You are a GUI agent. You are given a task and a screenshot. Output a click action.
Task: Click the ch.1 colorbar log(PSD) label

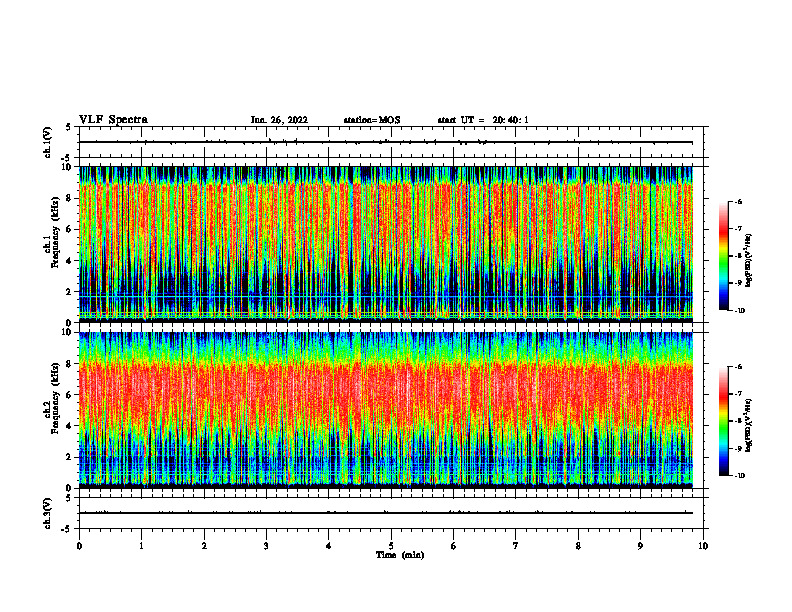coord(749,261)
